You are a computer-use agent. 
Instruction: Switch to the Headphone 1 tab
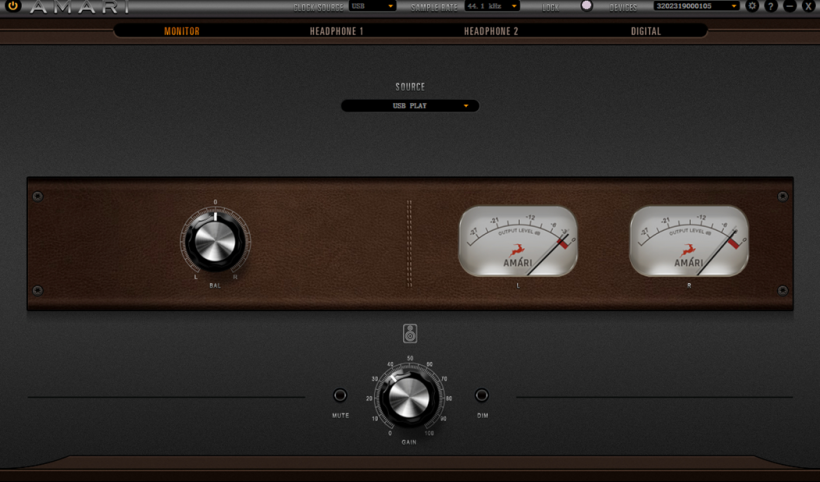(336, 31)
